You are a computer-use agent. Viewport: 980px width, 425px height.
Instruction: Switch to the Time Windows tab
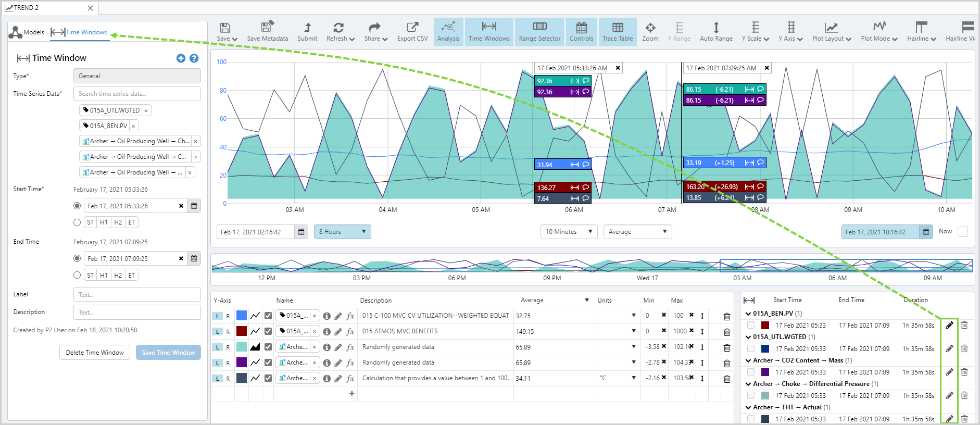pyautogui.click(x=79, y=32)
